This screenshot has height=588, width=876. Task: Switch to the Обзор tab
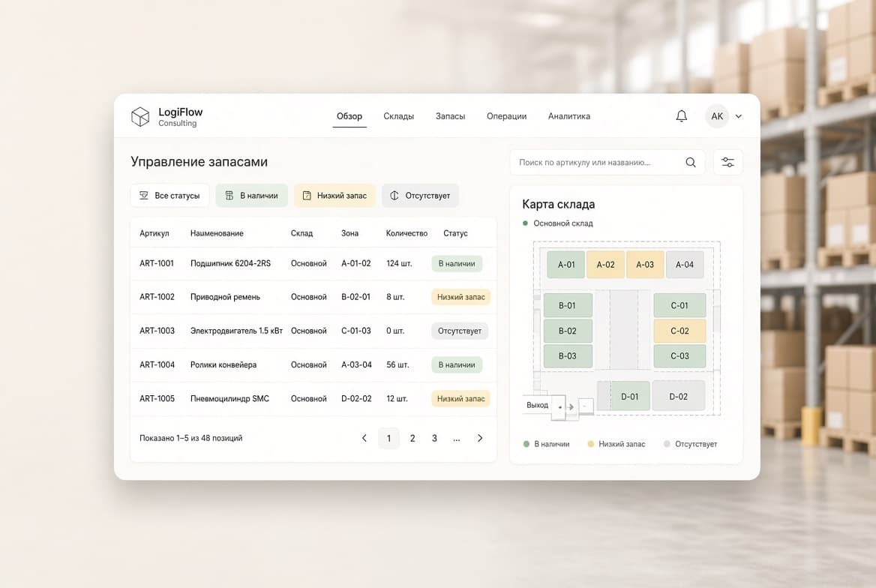349,116
